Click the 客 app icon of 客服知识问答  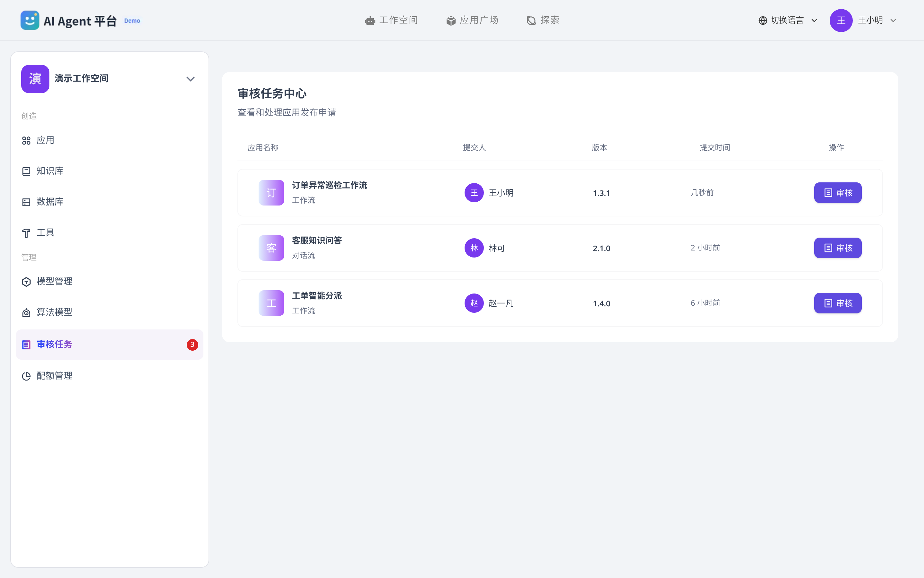coord(271,248)
